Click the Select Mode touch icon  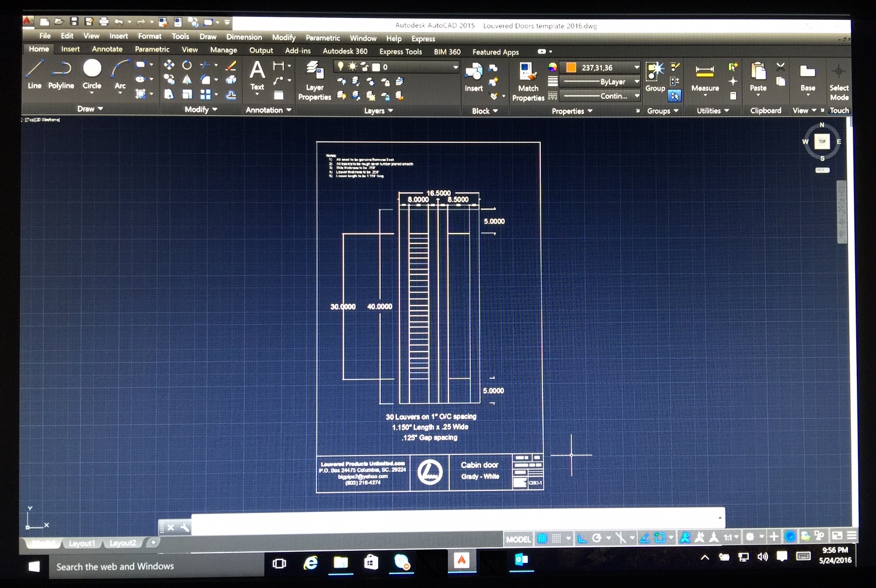pos(839,82)
